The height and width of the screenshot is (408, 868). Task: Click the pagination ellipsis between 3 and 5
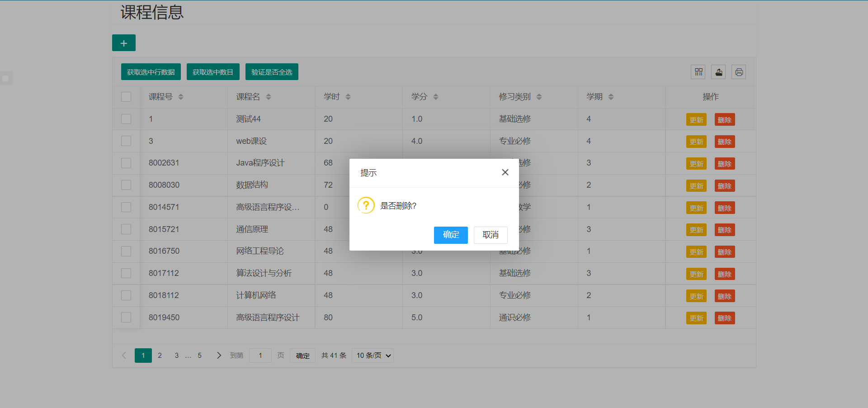[188, 356]
